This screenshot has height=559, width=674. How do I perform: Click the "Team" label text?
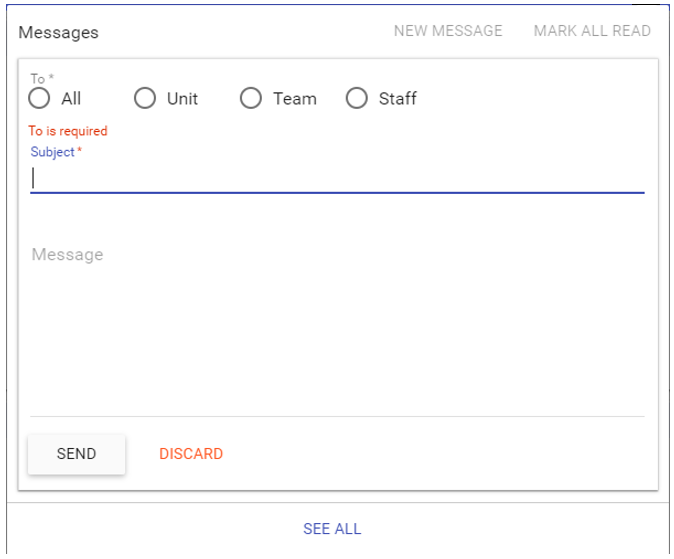point(294,99)
